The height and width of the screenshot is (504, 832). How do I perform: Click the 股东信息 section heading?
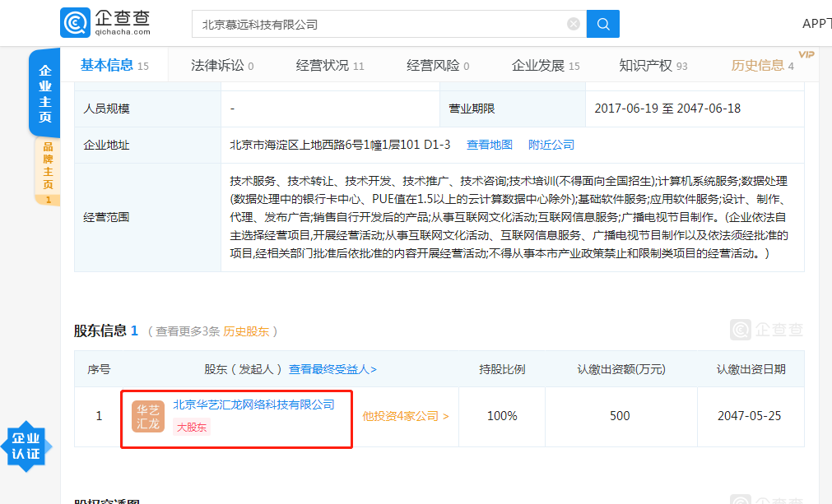[100, 331]
